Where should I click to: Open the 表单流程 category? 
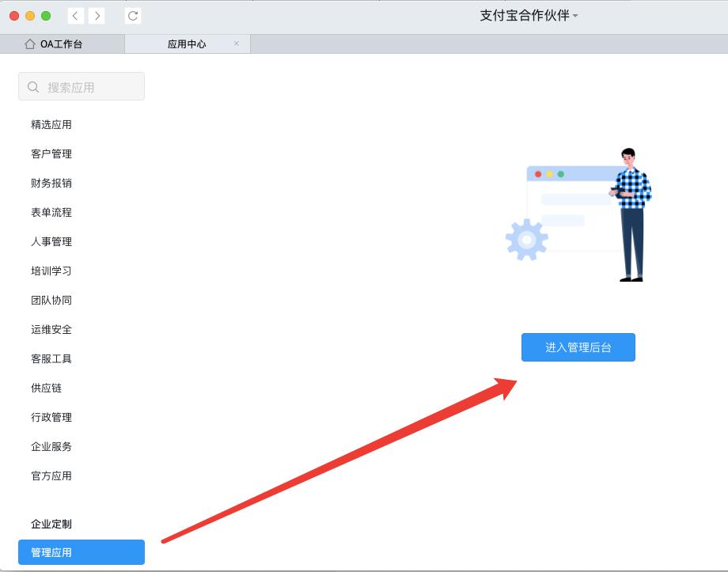[x=50, y=212]
